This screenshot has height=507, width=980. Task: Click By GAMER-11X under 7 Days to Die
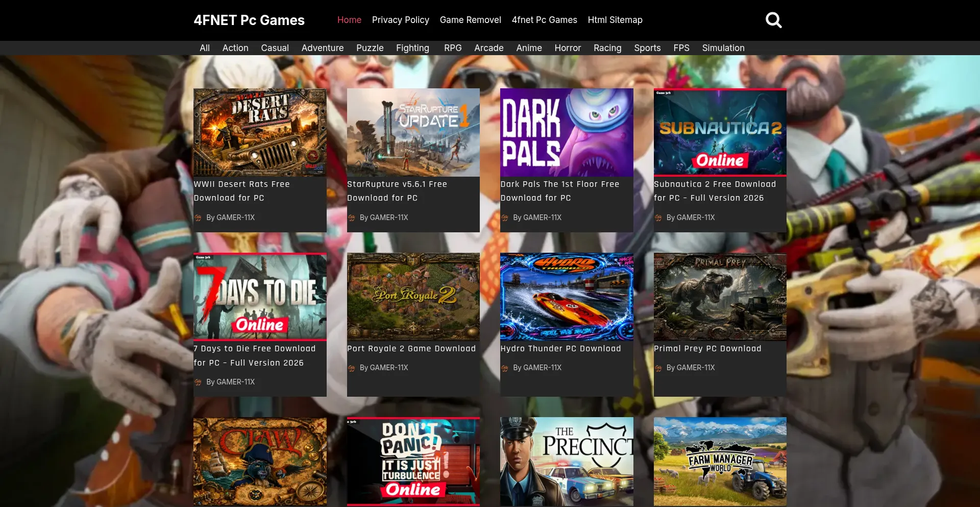point(230,382)
